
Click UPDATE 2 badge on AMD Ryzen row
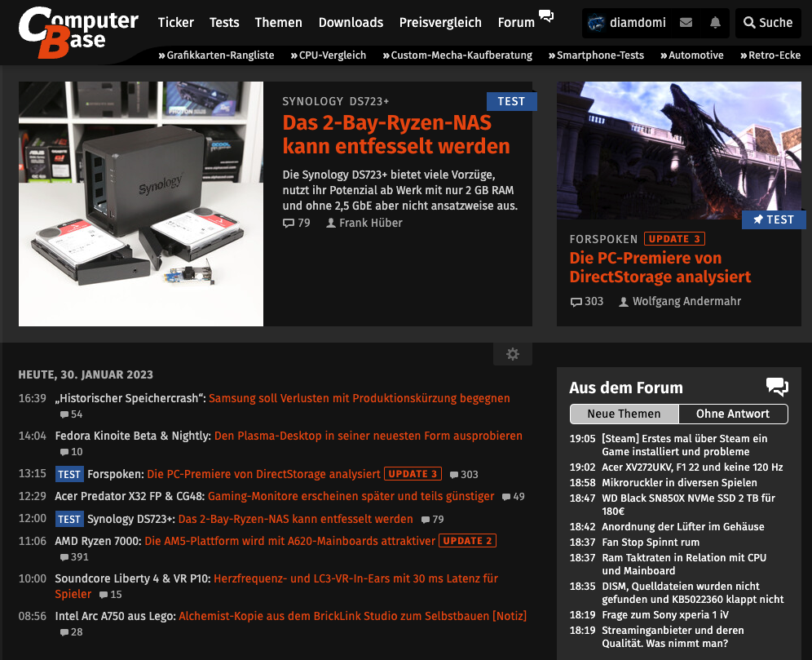pyautogui.click(x=468, y=541)
